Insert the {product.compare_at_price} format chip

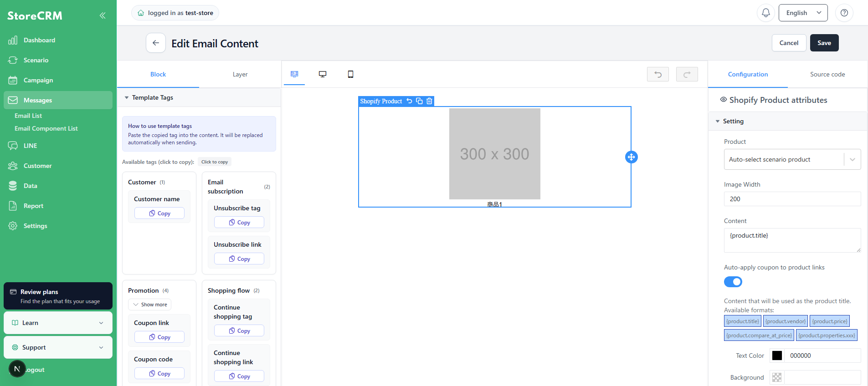[x=759, y=335]
